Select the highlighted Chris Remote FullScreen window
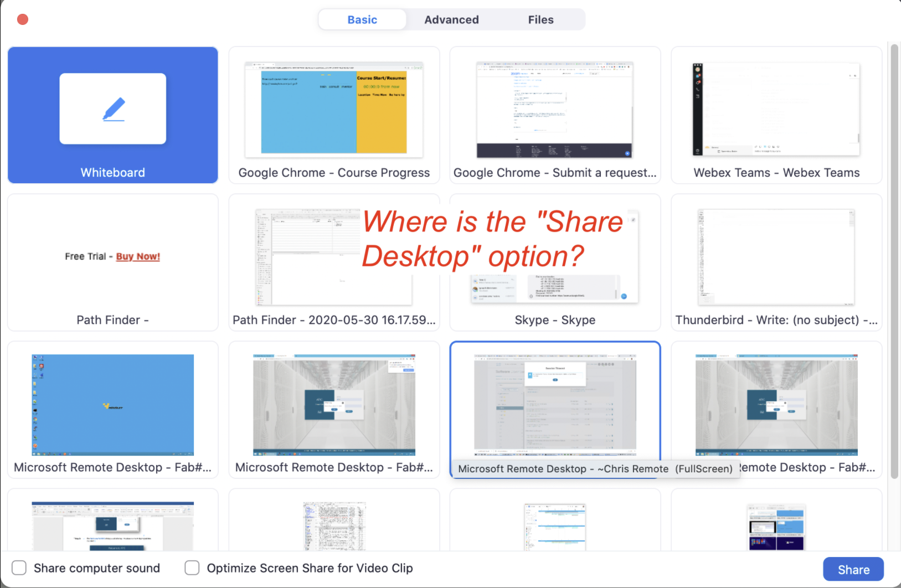The image size is (901, 588). tap(555, 404)
